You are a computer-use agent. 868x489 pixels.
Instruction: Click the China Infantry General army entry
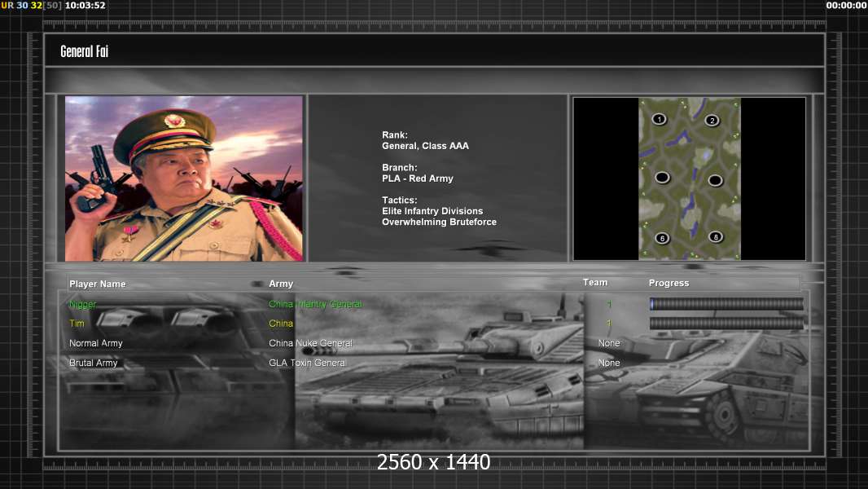315,304
